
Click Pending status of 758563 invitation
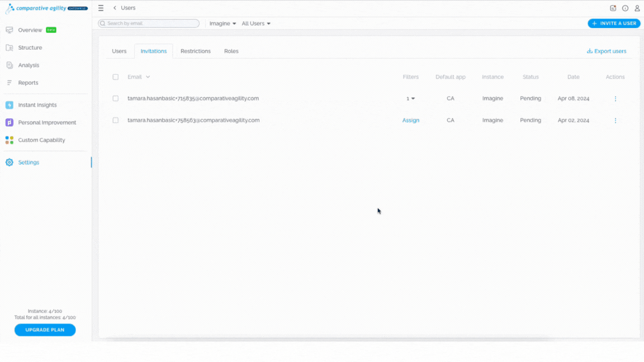531,120
